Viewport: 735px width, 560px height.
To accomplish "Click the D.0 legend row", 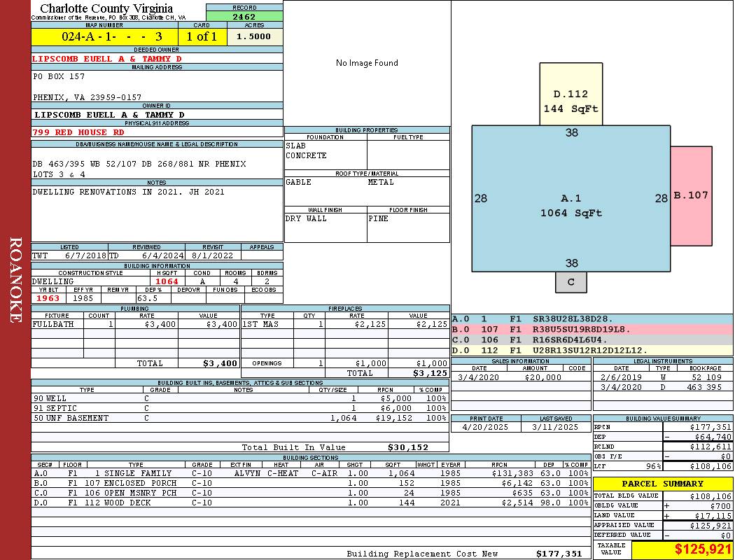I will click(x=591, y=350).
